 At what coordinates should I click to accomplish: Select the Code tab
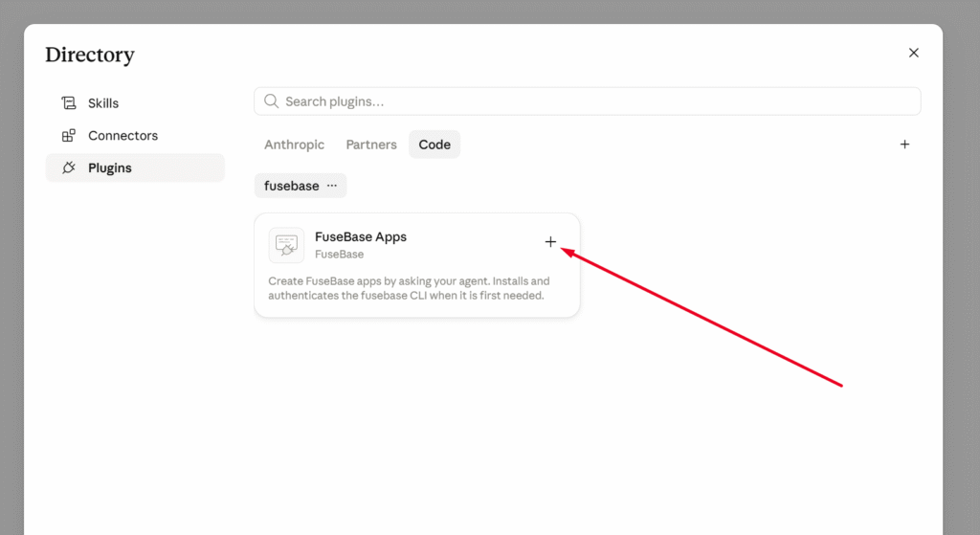434,145
